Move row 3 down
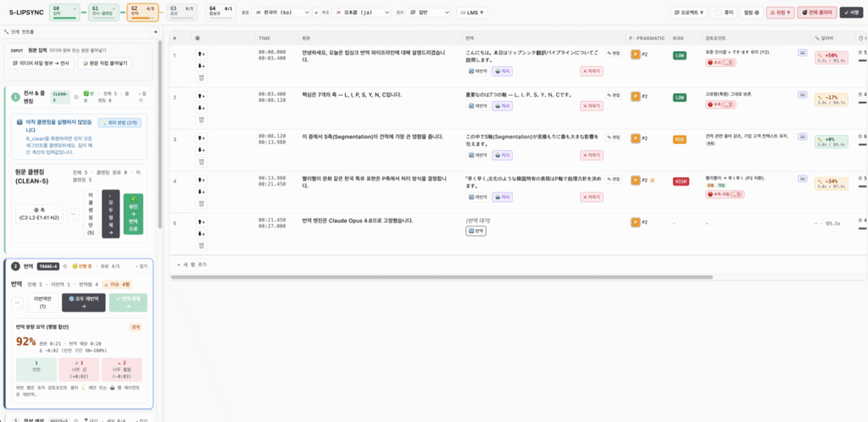 (x=201, y=149)
